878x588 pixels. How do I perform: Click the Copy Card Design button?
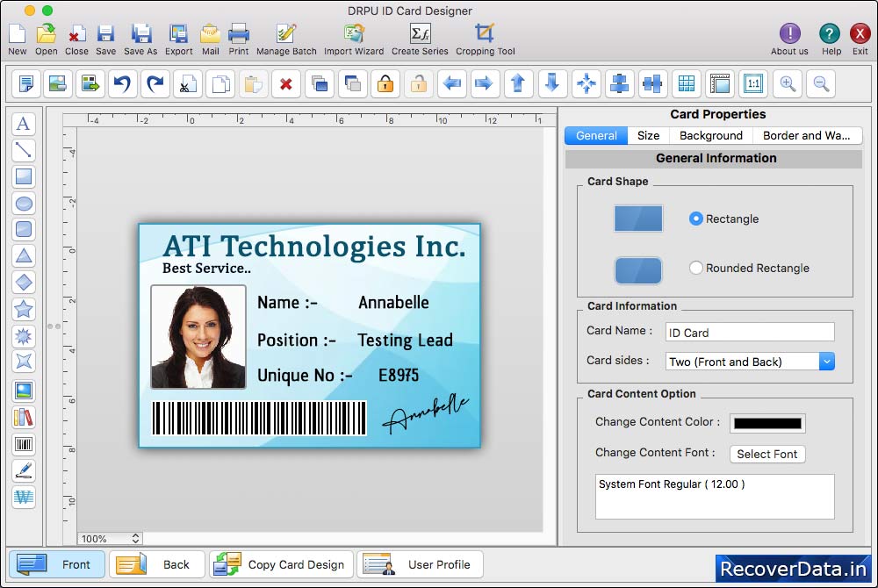tap(281, 564)
